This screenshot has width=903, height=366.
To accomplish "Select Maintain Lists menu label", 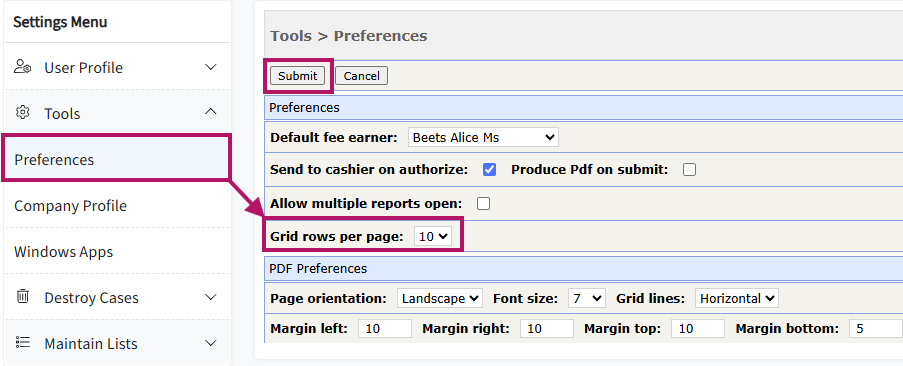I will pos(91,344).
